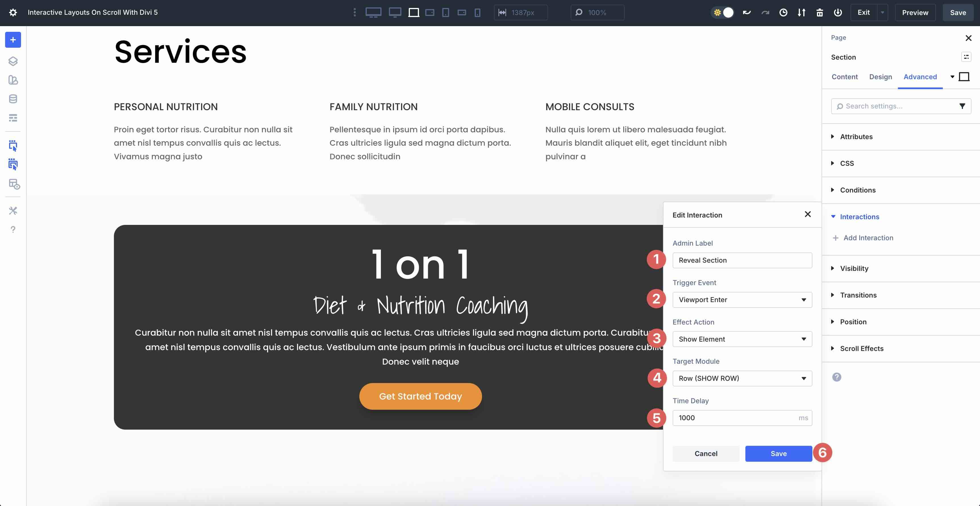This screenshot has height=506, width=980.
Task: Click the portability import export arrows
Action: pos(802,12)
